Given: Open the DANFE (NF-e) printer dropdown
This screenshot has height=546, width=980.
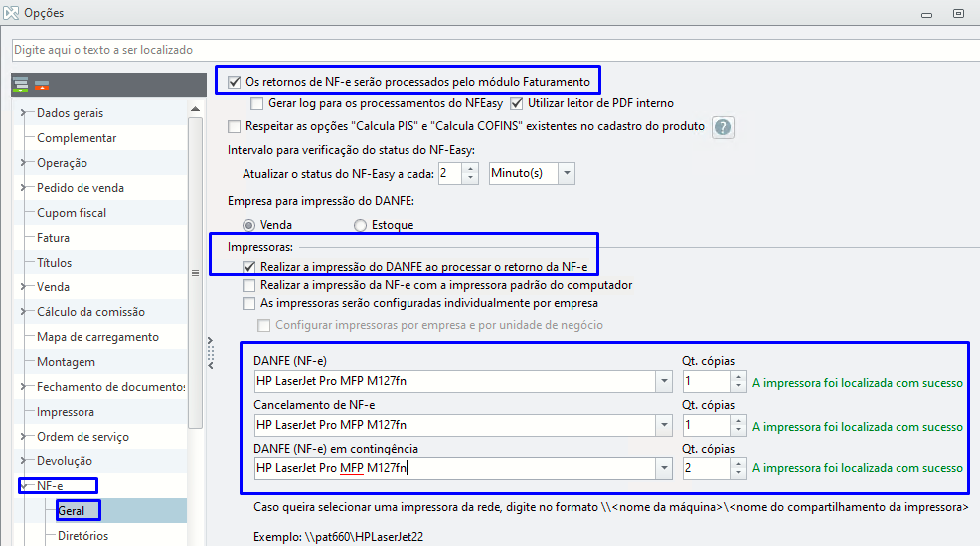Looking at the screenshot, I should (664, 381).
